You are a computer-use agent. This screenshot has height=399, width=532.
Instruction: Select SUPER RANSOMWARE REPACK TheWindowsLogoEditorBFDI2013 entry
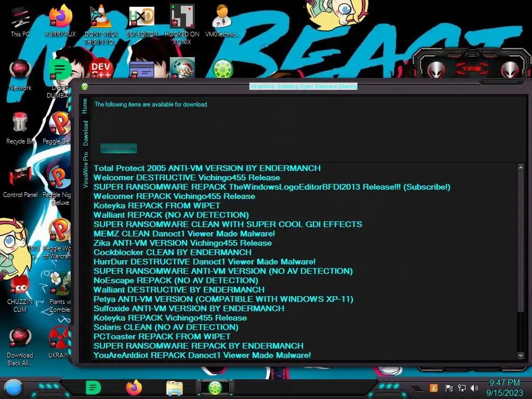click(x=272, y=187)
